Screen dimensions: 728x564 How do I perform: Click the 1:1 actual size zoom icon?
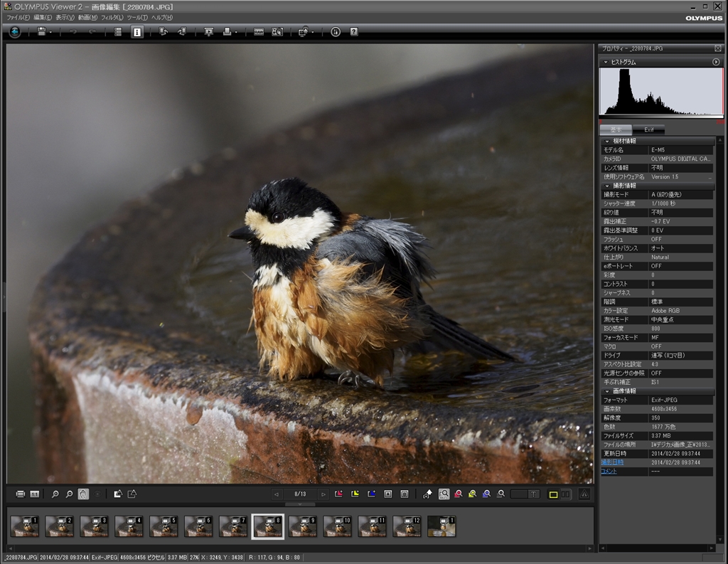[34, 494]
